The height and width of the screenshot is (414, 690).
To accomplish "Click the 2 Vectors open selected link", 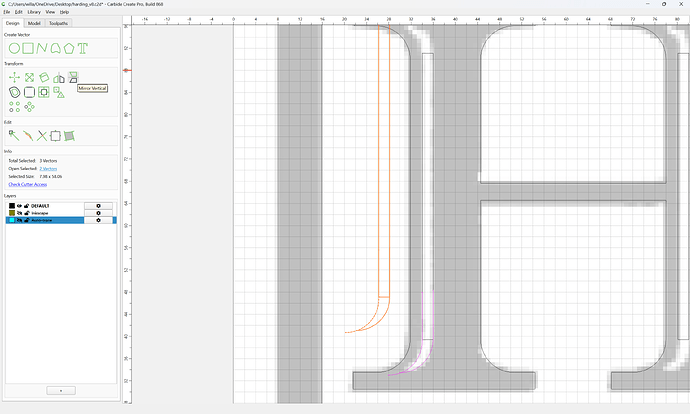I will [x=48, y=169].
